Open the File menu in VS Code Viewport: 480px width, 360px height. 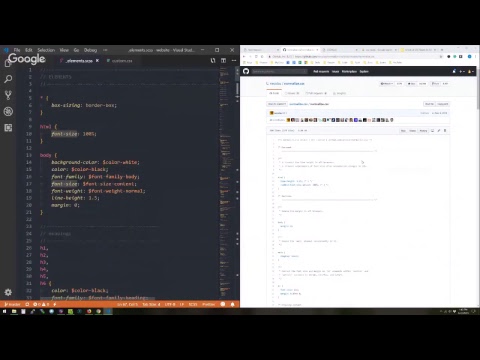(17, 50)
